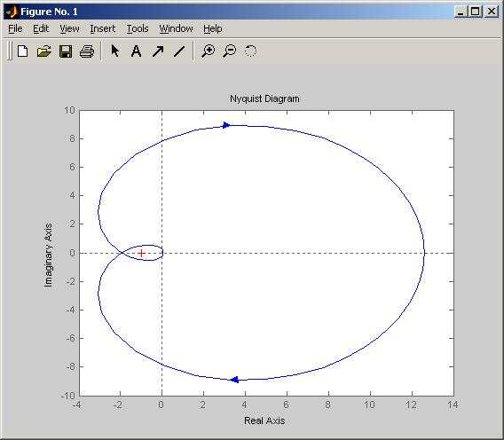
Task: Save the figure using the floppy disk icon
Action: 66,51
